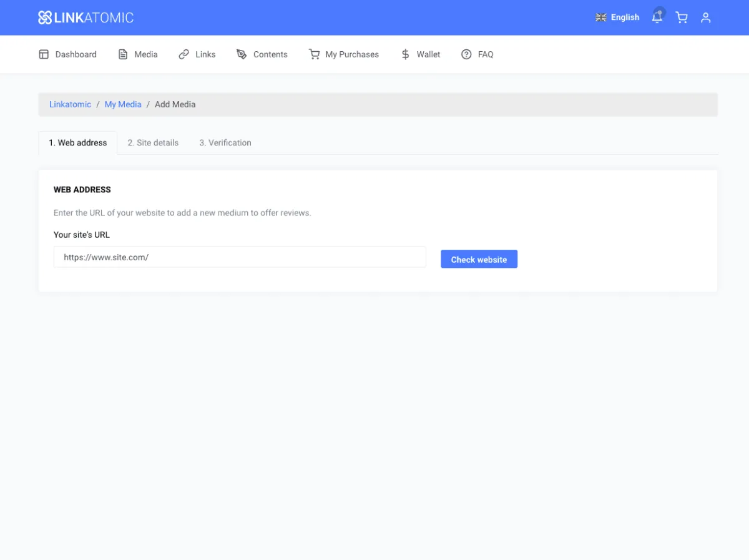749x560 pixels.
Task: Follow the My Media breadcrumb link
Action: (123, 104)
